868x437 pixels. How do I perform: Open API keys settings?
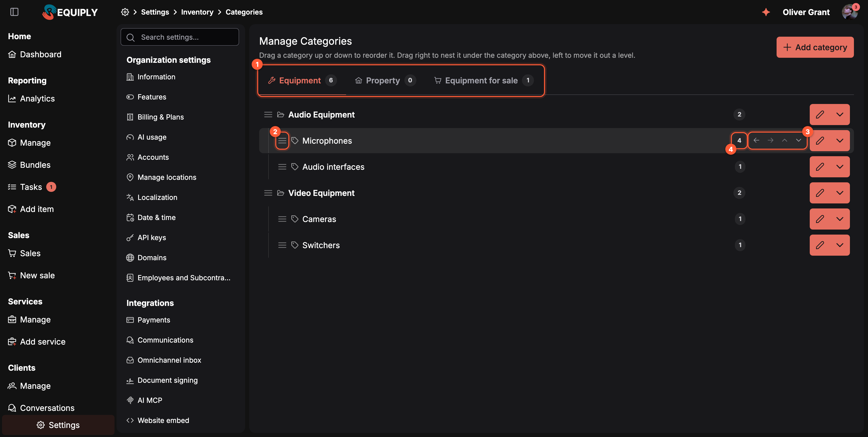(x=146, y=238)
